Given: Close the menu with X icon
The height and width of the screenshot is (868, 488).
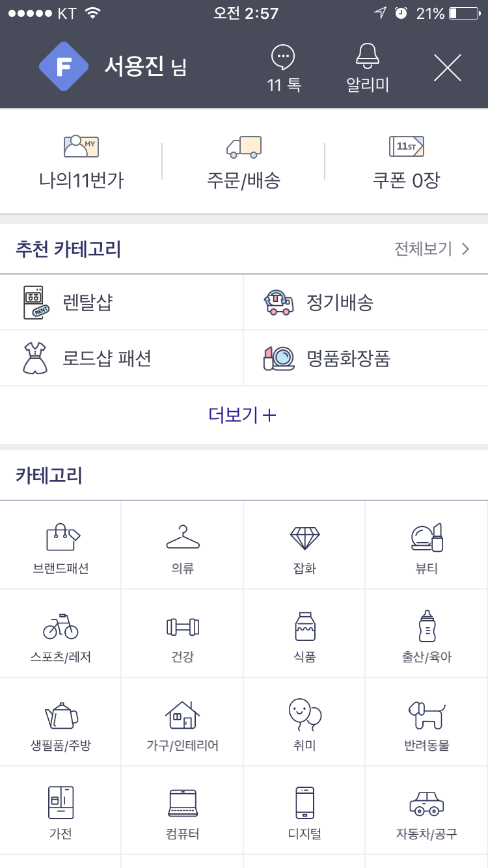Looking at the screenshot, I should click(448, 68).
